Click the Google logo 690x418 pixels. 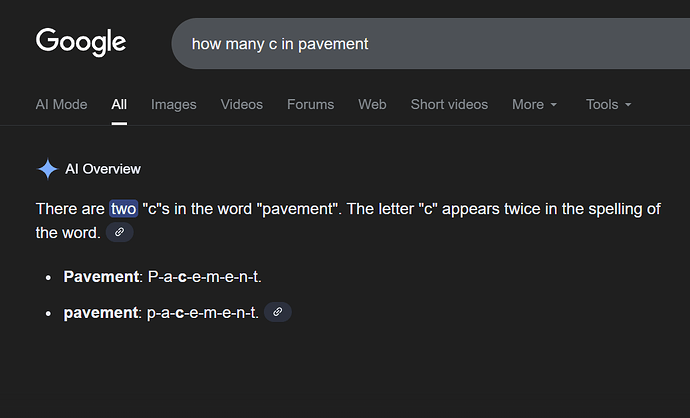click(81, 42)
